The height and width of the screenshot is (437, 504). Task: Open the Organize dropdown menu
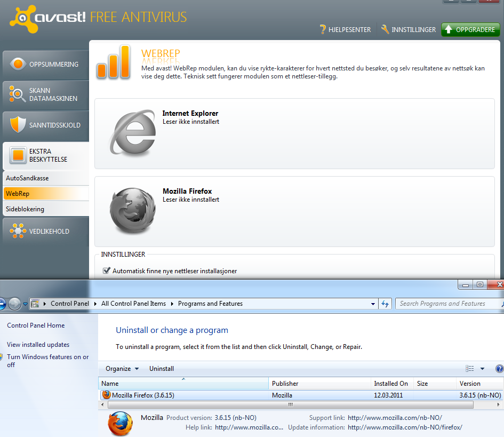coord(122,369)
